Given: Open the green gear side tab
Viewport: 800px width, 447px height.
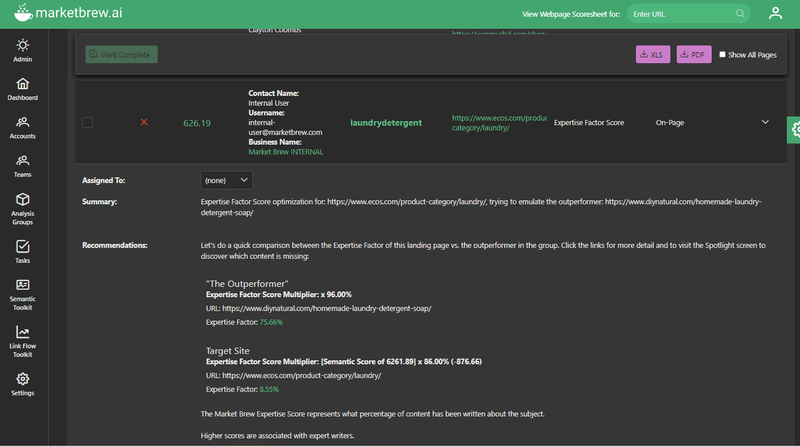Looking at the screenshot, I should [794, 128].
